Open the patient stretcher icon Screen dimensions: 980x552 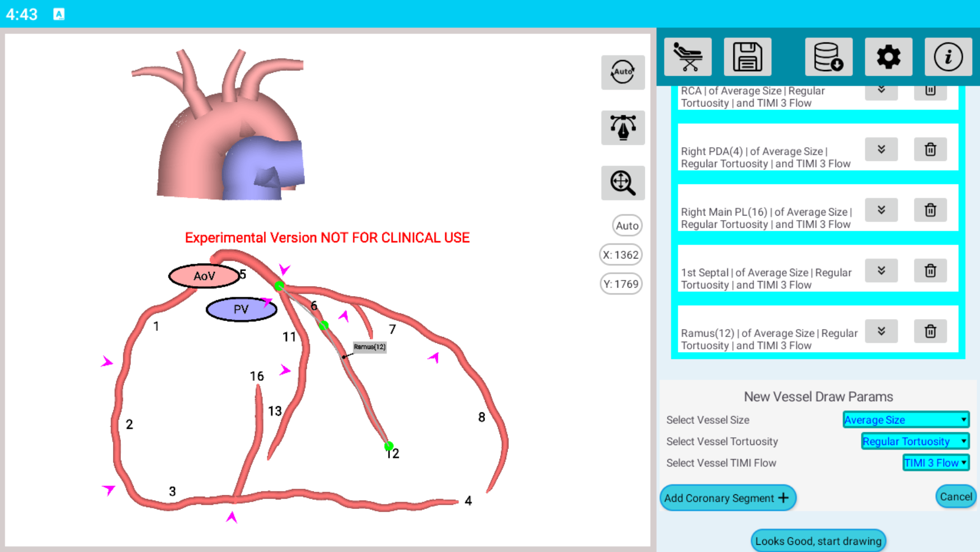tap(687, 57)
